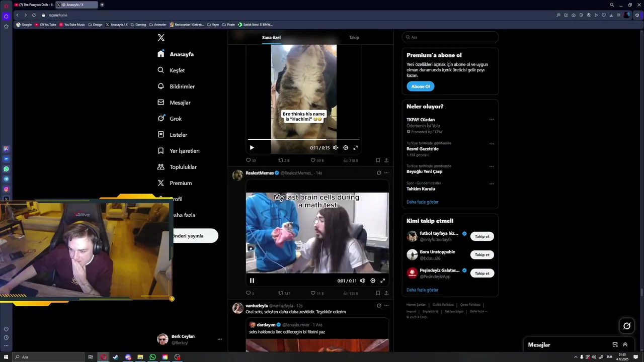Follow Peşindeyiz Galatasaray account

coord(482,274)
